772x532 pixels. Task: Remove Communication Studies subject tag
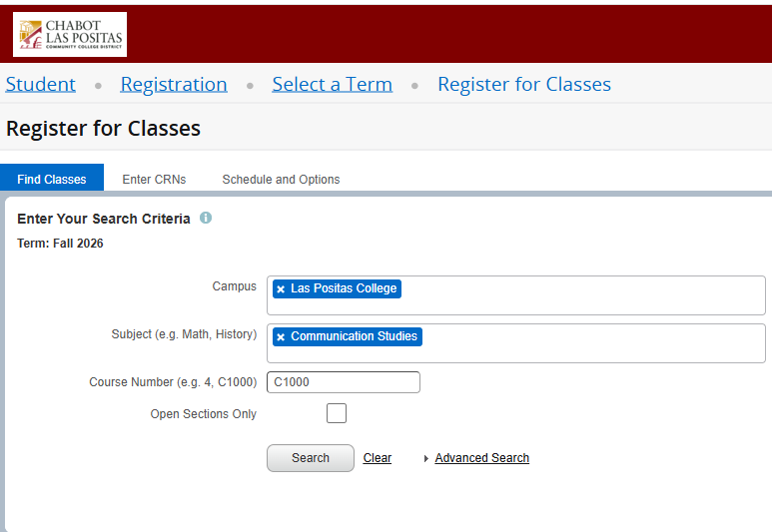pos(281,337)
